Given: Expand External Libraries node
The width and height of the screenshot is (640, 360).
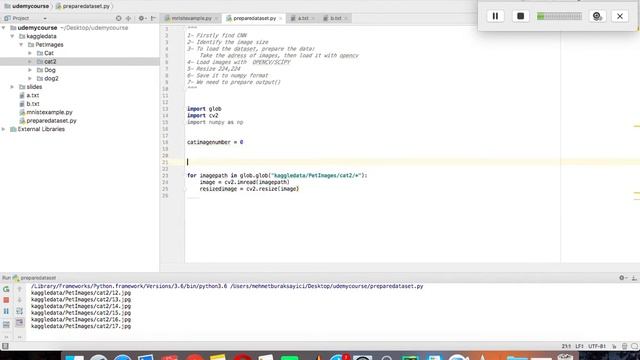Looking at the screenshot, I should [x=4, y=129].
